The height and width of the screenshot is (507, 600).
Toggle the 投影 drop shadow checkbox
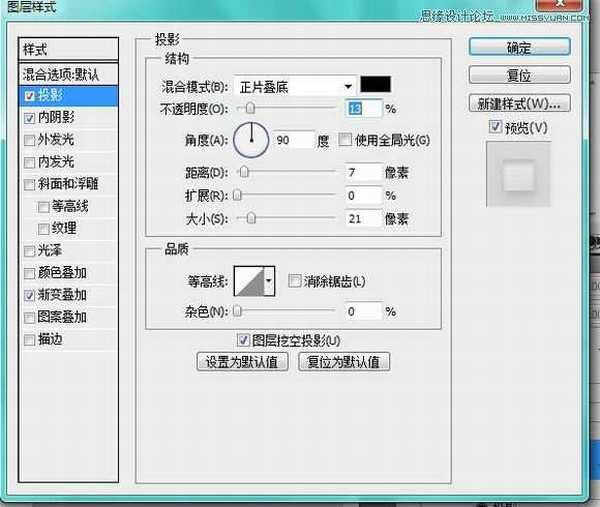click(x=29, y=96)
